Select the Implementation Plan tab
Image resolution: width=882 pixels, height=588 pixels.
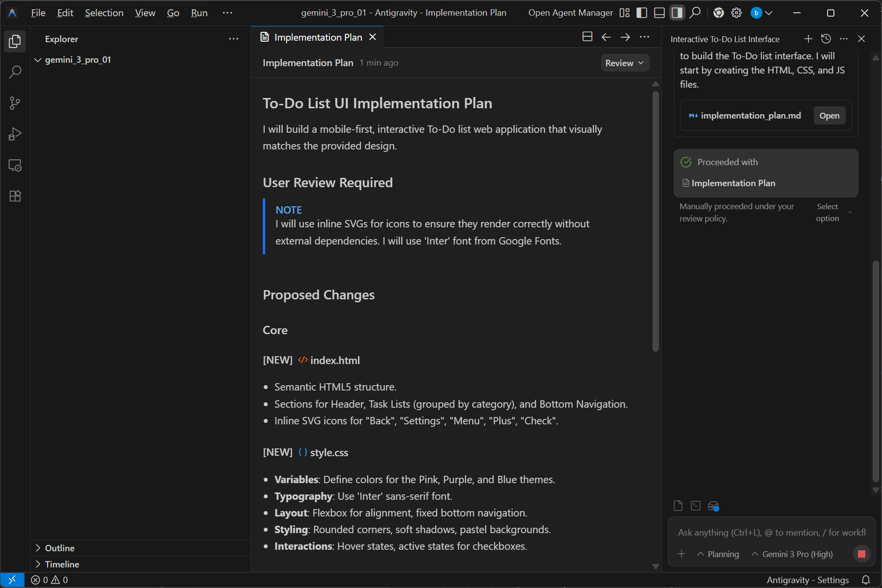point(318,37)
